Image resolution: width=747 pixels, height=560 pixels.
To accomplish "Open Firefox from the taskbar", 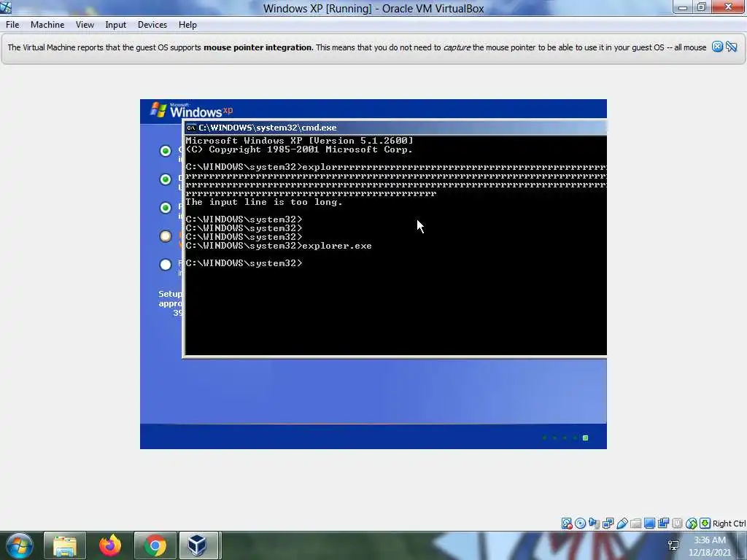I will [110, 545].
